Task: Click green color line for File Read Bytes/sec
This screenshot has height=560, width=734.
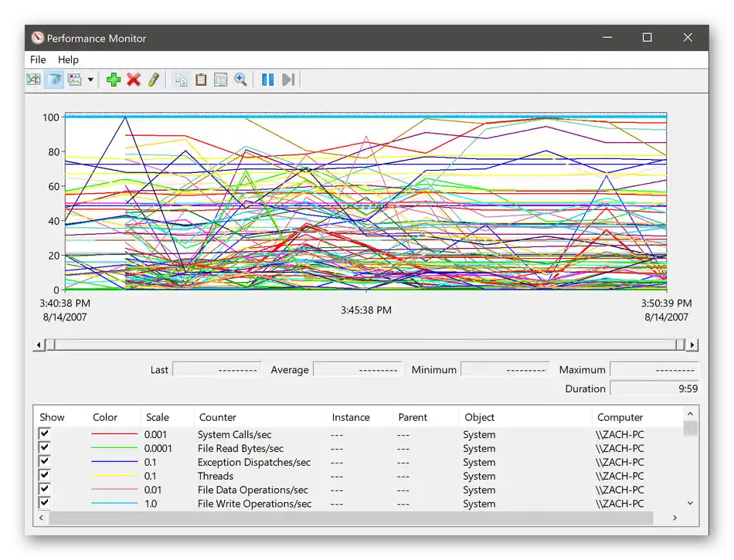Action: 114,448
